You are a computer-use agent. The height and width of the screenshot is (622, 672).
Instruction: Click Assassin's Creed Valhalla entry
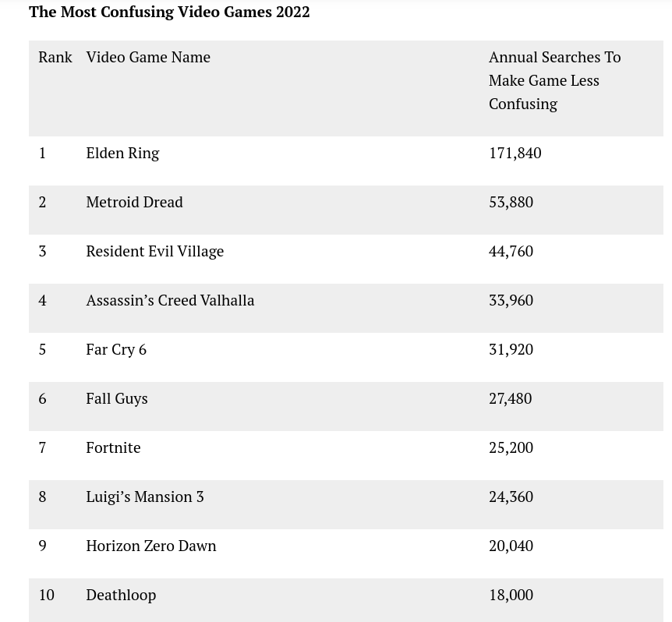(170, 300)
